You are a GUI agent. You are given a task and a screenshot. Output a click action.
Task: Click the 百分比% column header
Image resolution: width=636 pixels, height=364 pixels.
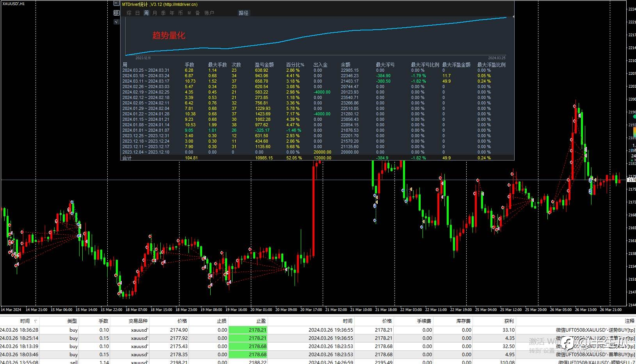coord(295,65)
